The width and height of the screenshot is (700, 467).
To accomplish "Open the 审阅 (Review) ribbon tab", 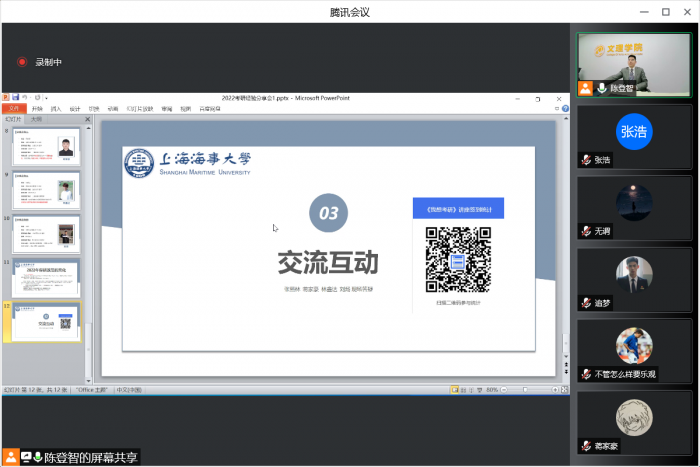I will pos(167,109).
